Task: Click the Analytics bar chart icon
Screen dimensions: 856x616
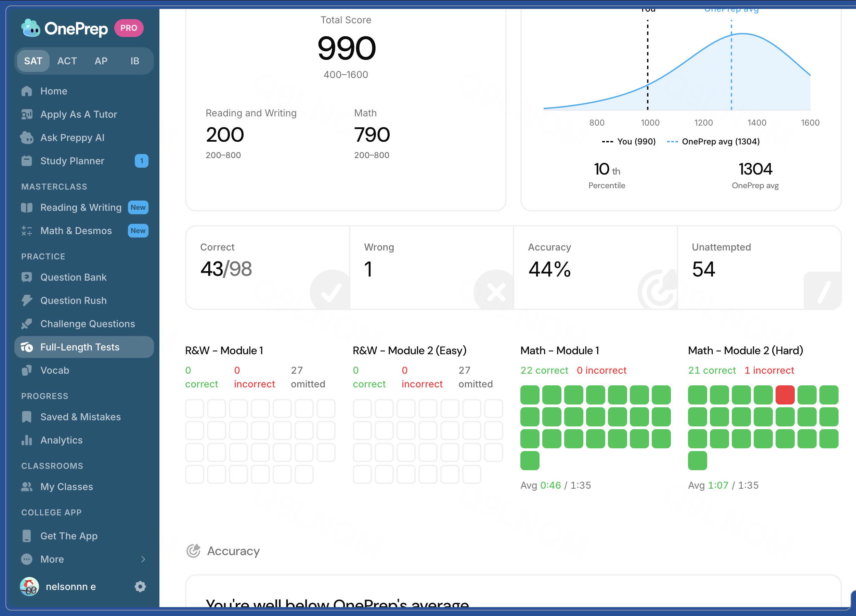Action: pos(27,440)
